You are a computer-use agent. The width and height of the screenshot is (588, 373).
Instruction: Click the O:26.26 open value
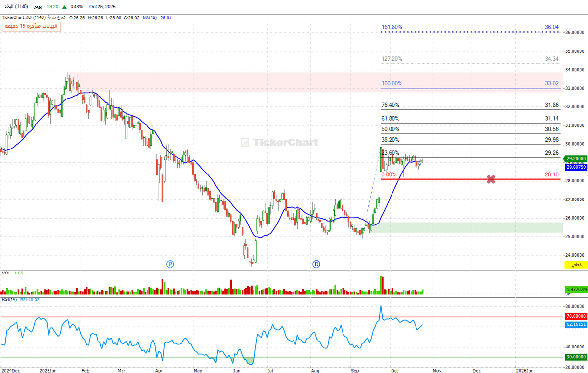point(77,17)
